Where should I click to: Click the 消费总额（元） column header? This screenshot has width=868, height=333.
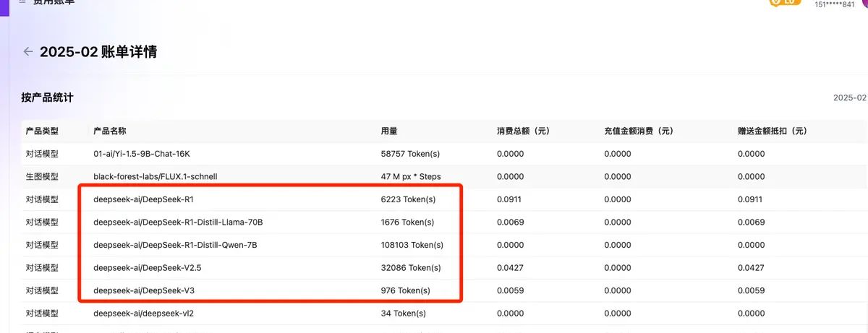(524, 131)
